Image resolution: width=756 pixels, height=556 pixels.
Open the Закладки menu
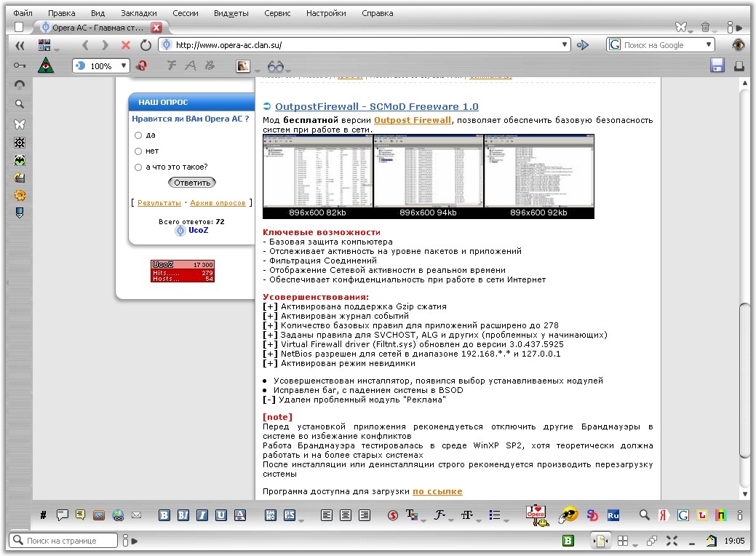click(x=138, y=13)
